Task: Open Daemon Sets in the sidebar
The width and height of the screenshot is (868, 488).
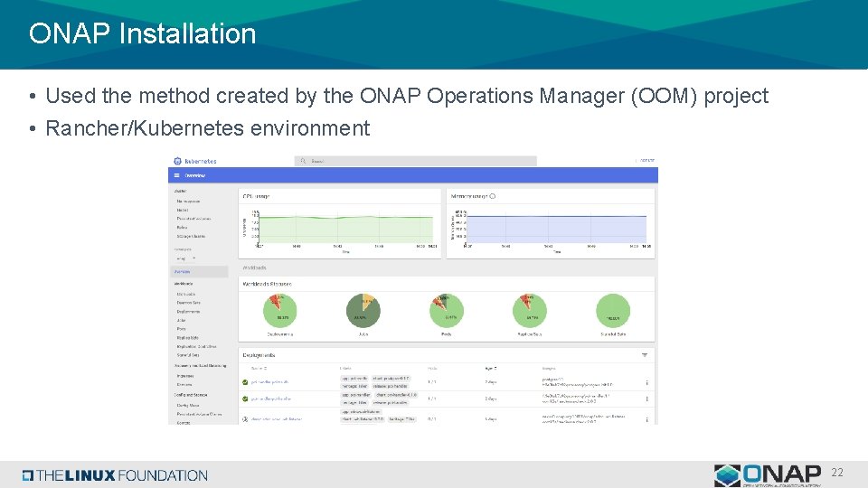Action: 188,303
